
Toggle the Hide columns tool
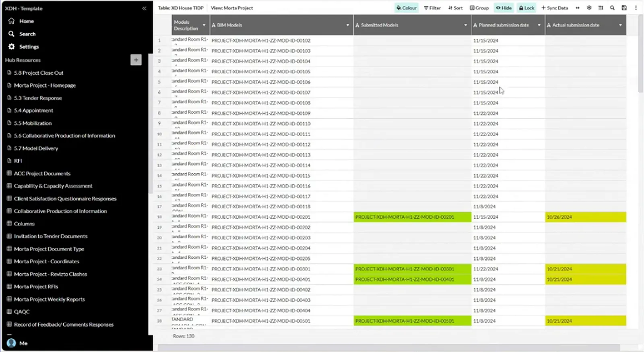(x=504, y=8)
